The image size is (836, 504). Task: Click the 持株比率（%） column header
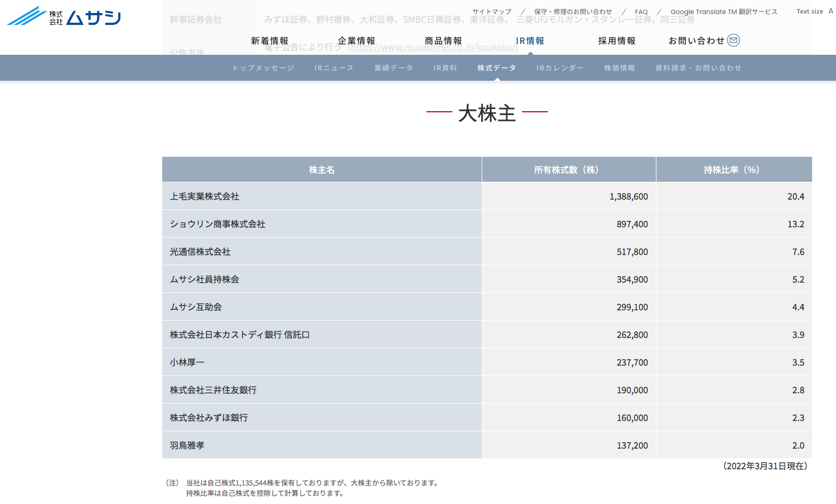734,169
